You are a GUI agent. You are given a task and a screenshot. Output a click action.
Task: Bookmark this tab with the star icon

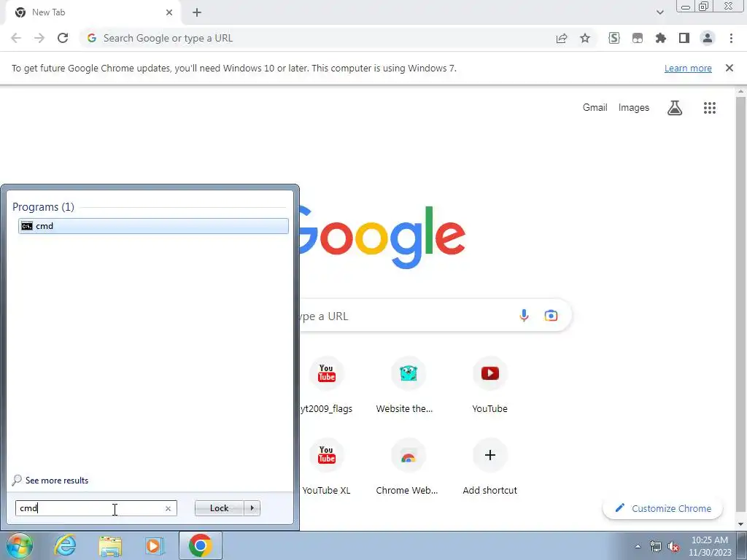click(585, 38)
